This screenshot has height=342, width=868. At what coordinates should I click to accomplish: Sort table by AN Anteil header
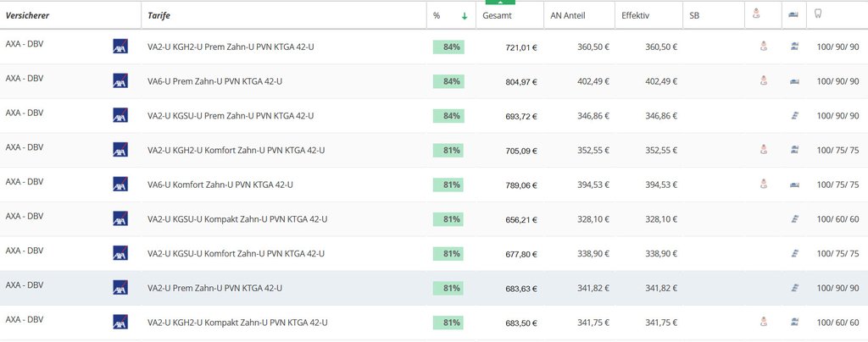(568, 15)
